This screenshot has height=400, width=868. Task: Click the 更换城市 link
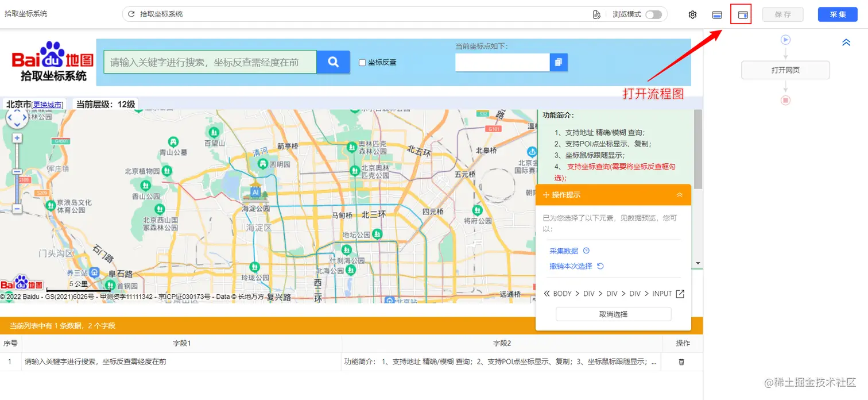click(48, 105)
